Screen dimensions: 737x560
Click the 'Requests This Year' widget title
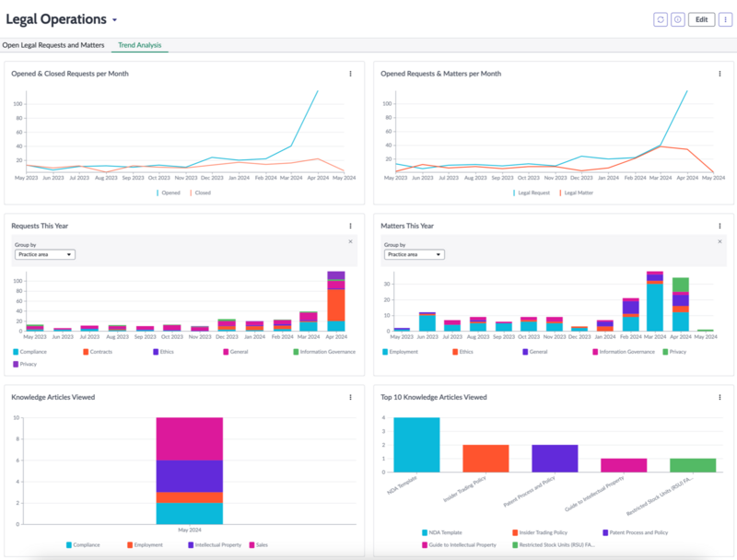coord(40,226)
